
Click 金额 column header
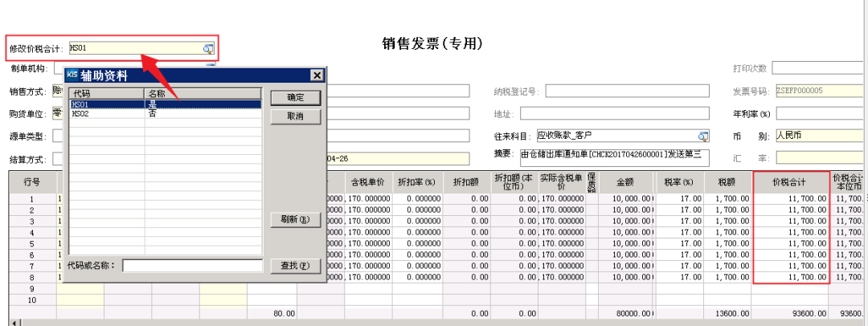tap(627, 182)
